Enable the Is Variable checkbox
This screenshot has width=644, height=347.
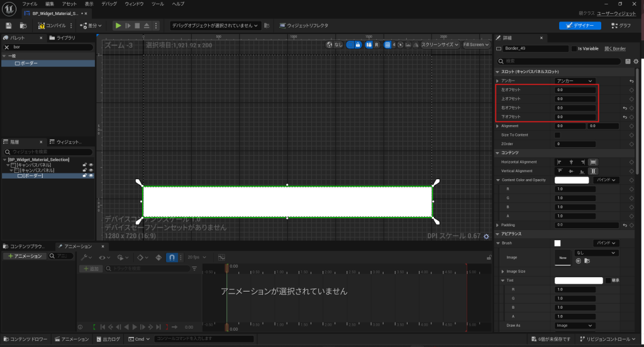pos(574,48)
